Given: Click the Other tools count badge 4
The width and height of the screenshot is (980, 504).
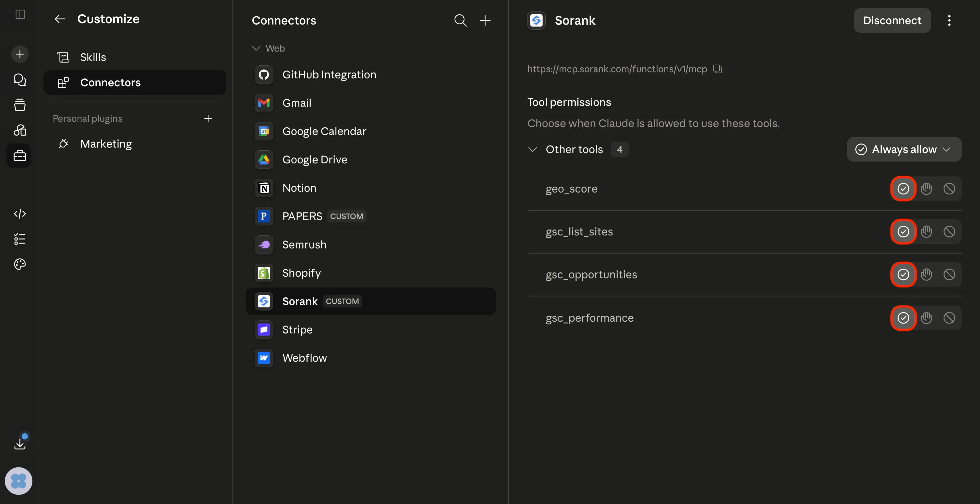Looking at the screenshot, I should 620,150.
